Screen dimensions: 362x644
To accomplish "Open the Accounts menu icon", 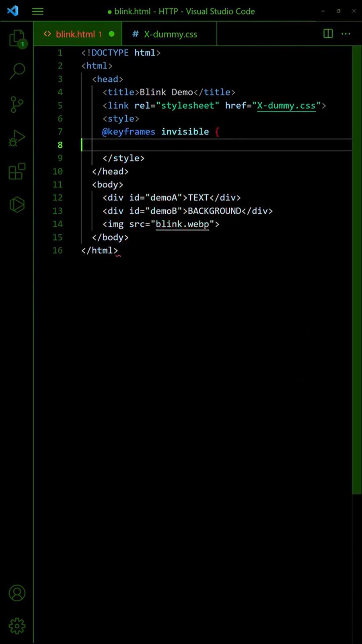I will [17, 593].
